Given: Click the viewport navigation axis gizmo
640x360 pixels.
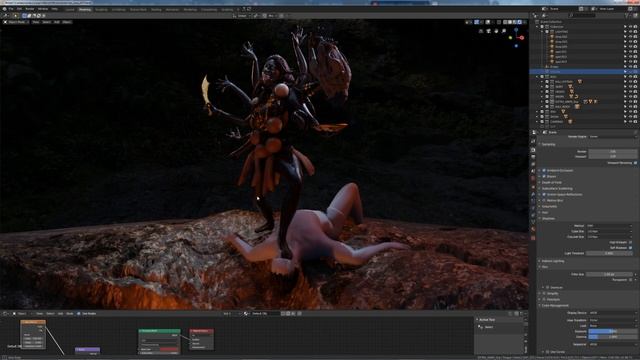Looking at the screenshot, I should tap(516, 38).
